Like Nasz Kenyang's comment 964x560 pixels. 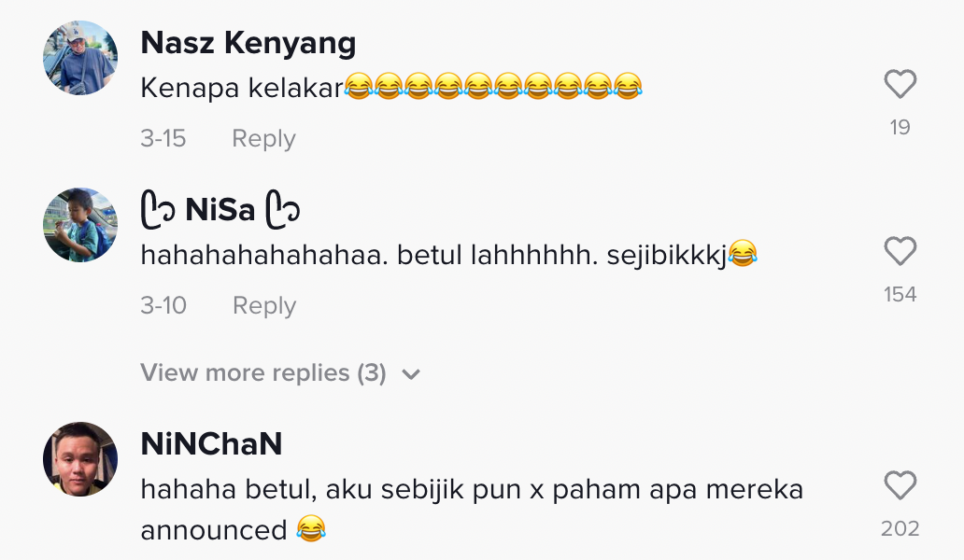pyautogui.click(x=900, y=85)
